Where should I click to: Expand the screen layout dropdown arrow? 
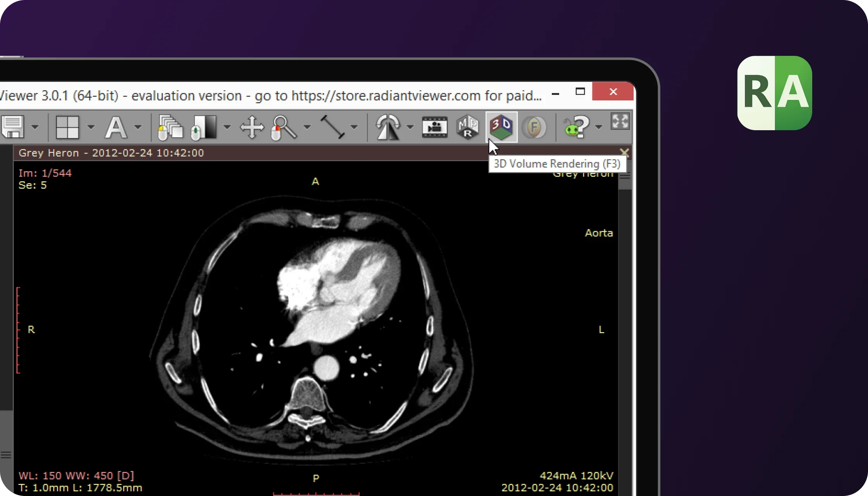91,127
